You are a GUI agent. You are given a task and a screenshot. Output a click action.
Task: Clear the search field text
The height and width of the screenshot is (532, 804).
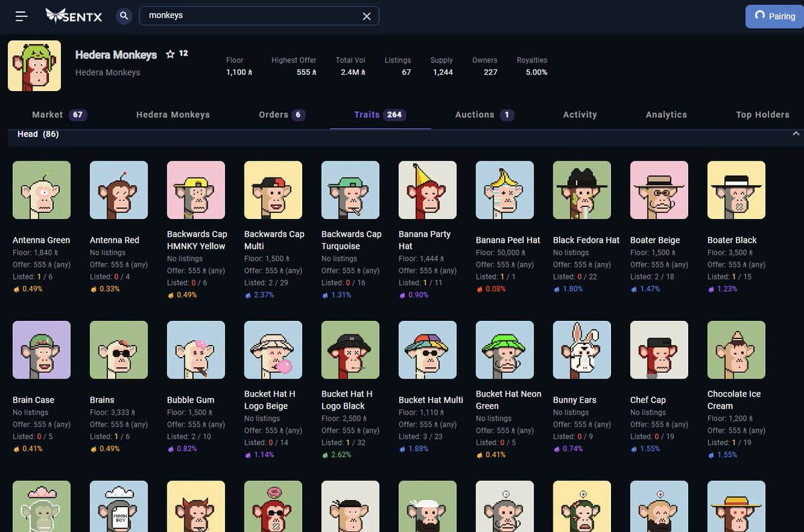(x=366, y=16)
